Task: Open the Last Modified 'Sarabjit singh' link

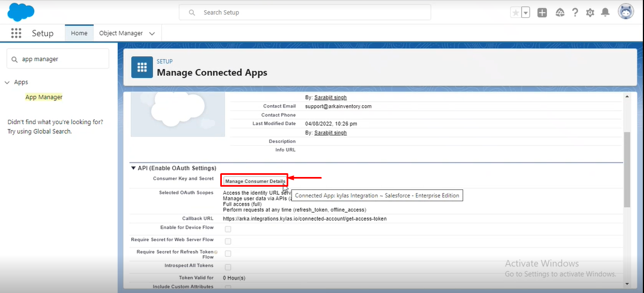Action: (330, 133)
